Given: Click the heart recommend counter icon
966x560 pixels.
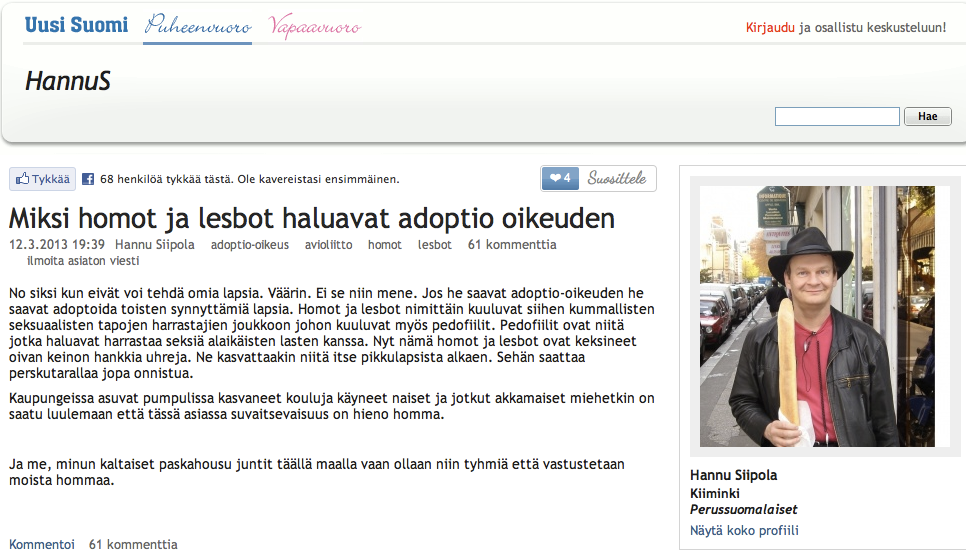Looking at the screenshot, I should tap(560, 179).
